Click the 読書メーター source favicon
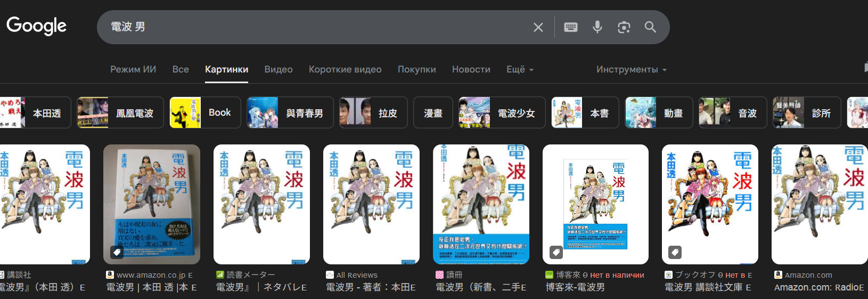Image resolution: width=868 pixels, height=299 pixels. coord(220,275)
